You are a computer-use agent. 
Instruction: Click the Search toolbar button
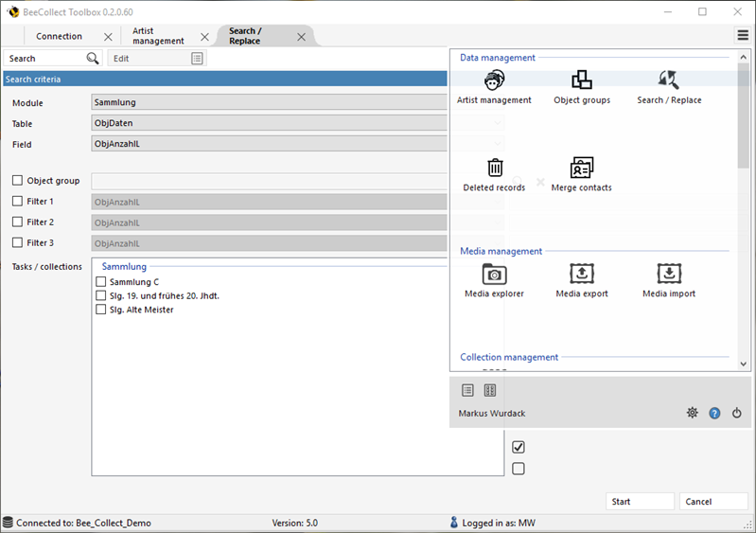53,59
